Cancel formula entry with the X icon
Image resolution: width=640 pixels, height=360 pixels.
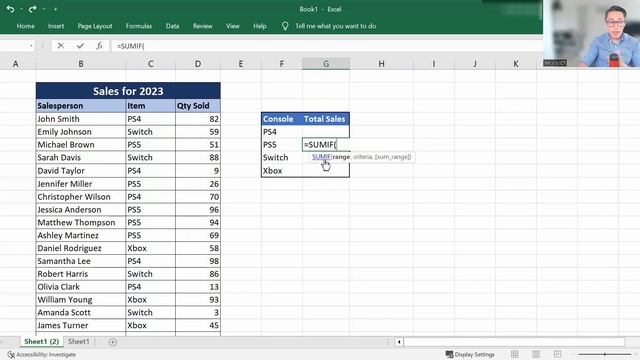coord(60,46)
